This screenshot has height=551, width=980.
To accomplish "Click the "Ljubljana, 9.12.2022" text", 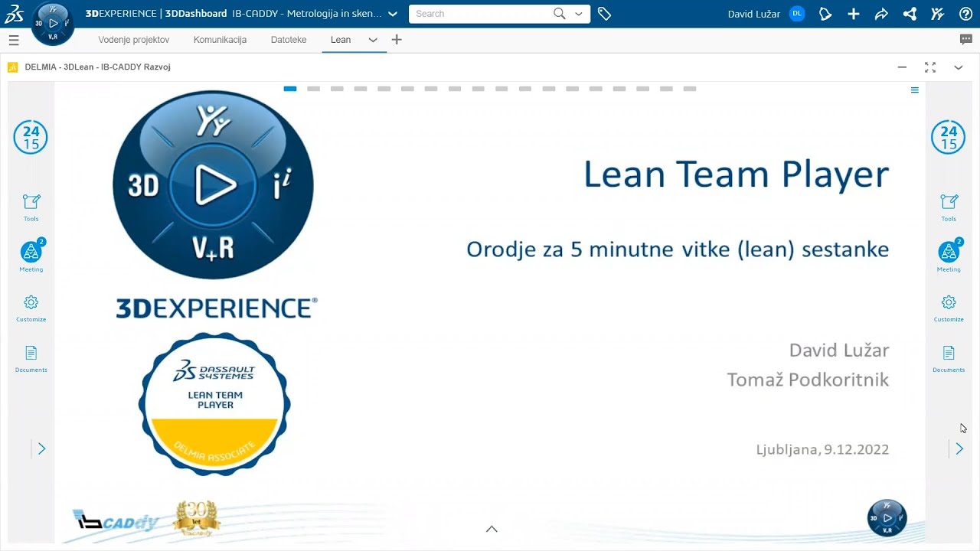I will tap(822, 449).
